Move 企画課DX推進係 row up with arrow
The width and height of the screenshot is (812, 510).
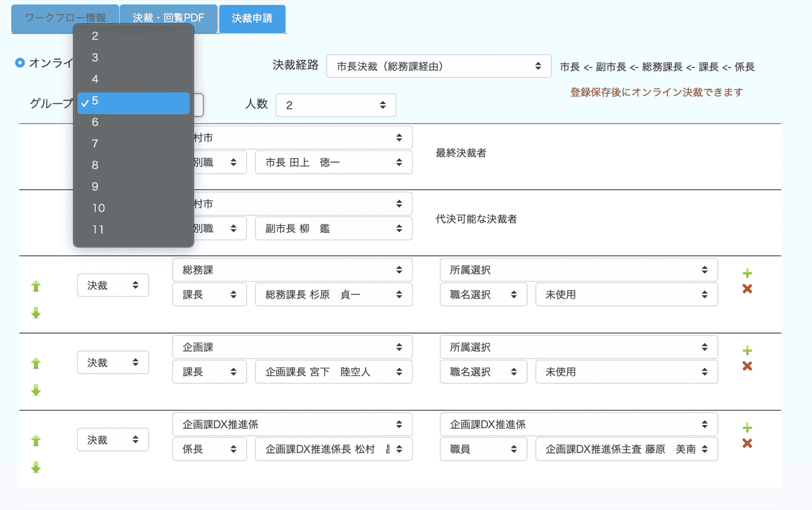tap(36, 440)
